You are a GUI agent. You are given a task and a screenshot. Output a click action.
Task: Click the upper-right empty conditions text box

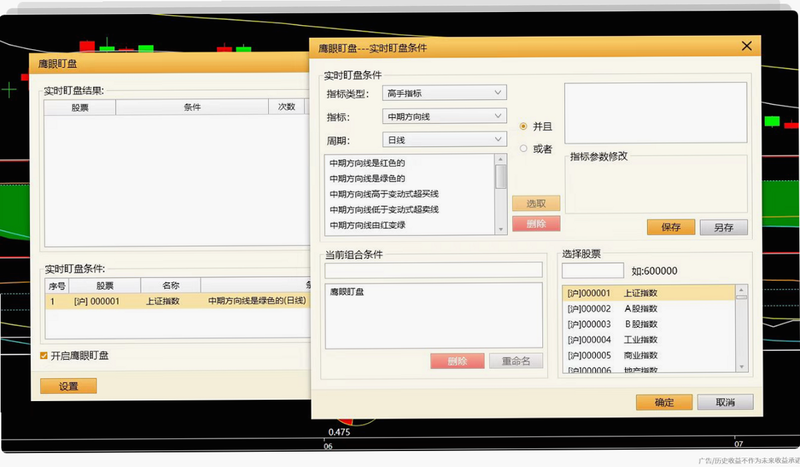coord(656,113)
